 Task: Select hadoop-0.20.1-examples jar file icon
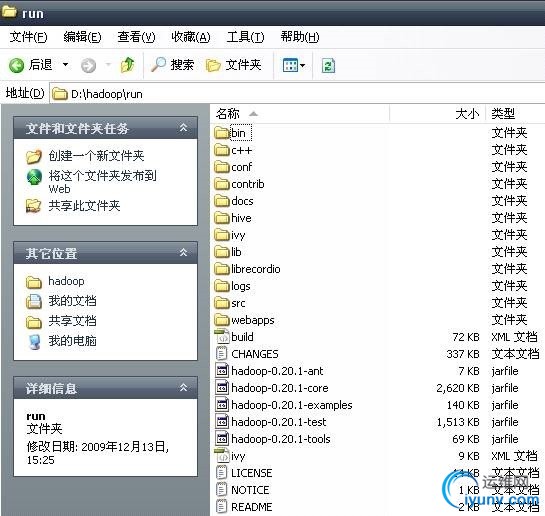pos(222,405)
